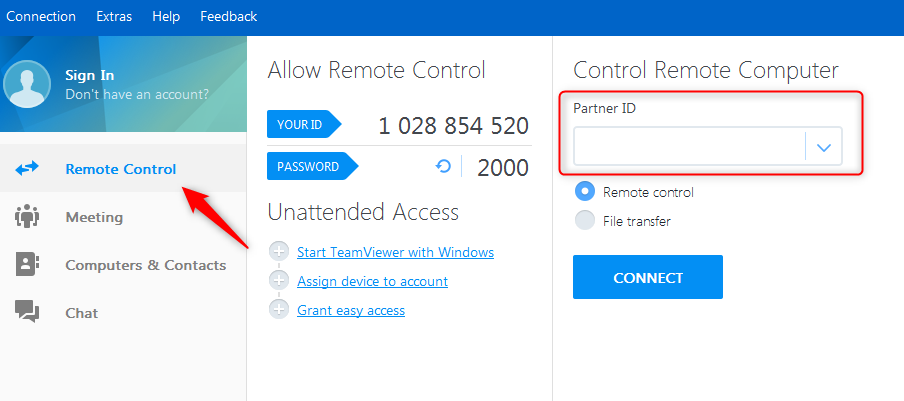Image resolution: width=904 pixels, height=401 pixels.
Task: Click the profile avatar icon
Action: pyautogui.click(x=28, y=83)
